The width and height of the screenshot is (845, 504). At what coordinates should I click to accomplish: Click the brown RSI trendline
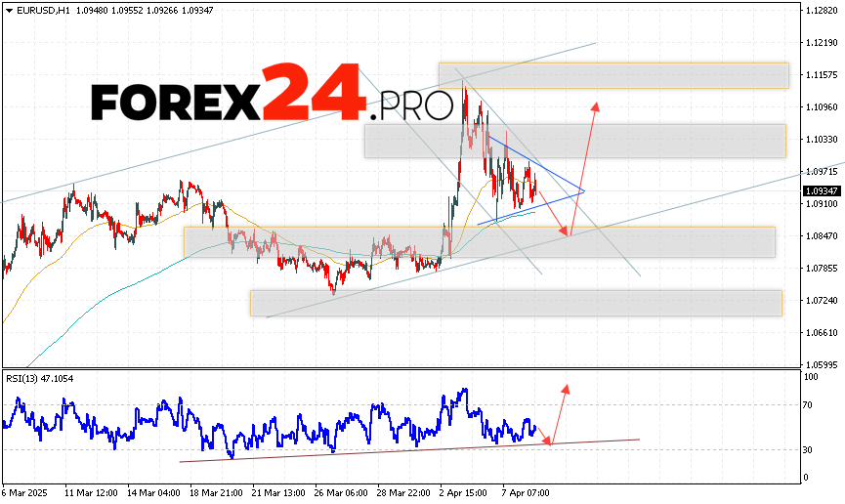[x=410, y=450]
